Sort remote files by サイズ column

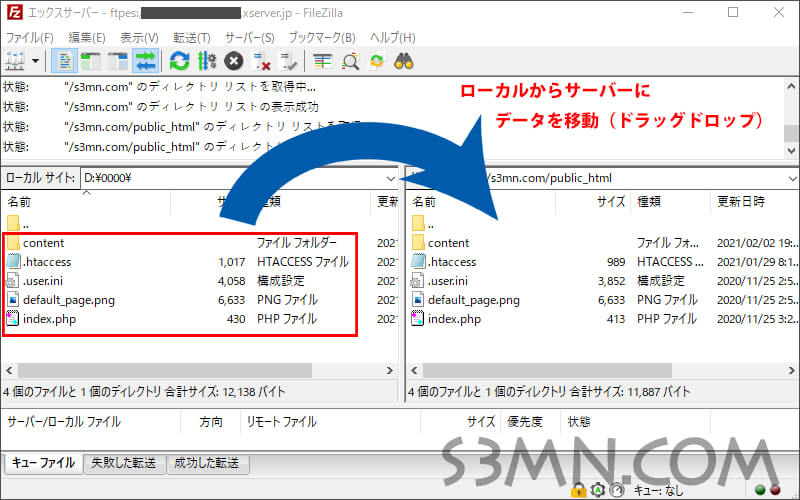[x=594, y=202]
